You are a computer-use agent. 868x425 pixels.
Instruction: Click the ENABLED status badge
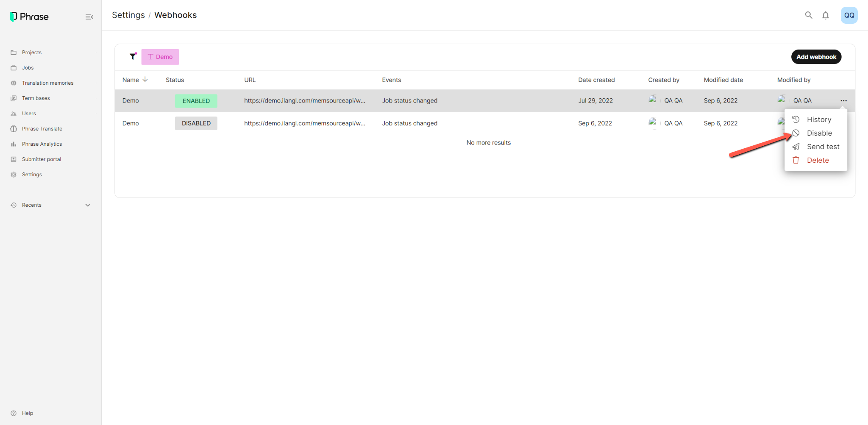click(x=196, y=101)
